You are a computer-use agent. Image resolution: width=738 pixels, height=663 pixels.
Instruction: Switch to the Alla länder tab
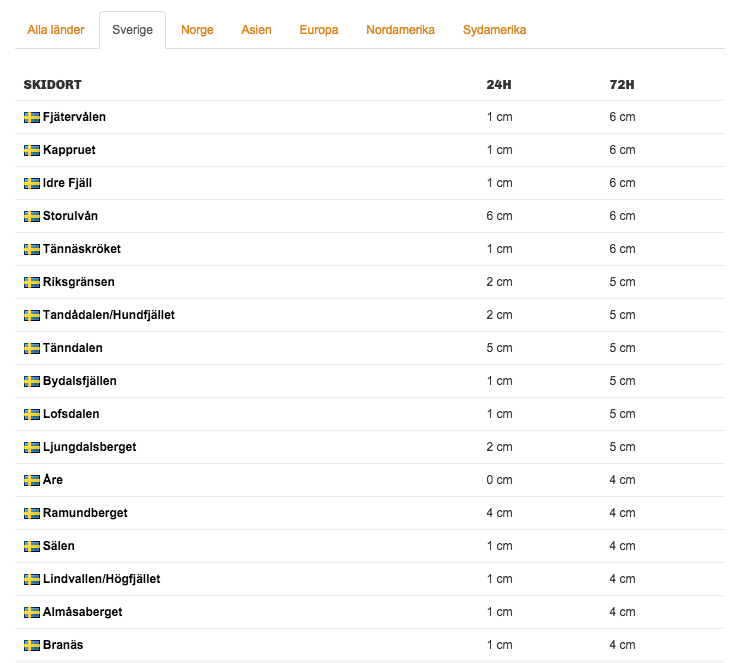(x=56, y=30)
